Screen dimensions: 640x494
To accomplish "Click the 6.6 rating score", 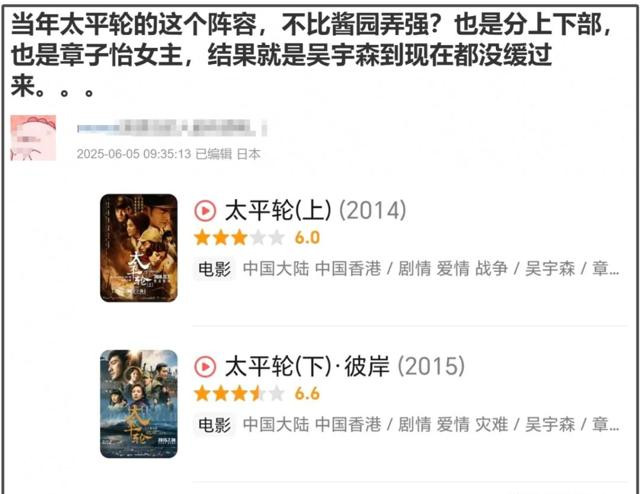I will point(307,394).
